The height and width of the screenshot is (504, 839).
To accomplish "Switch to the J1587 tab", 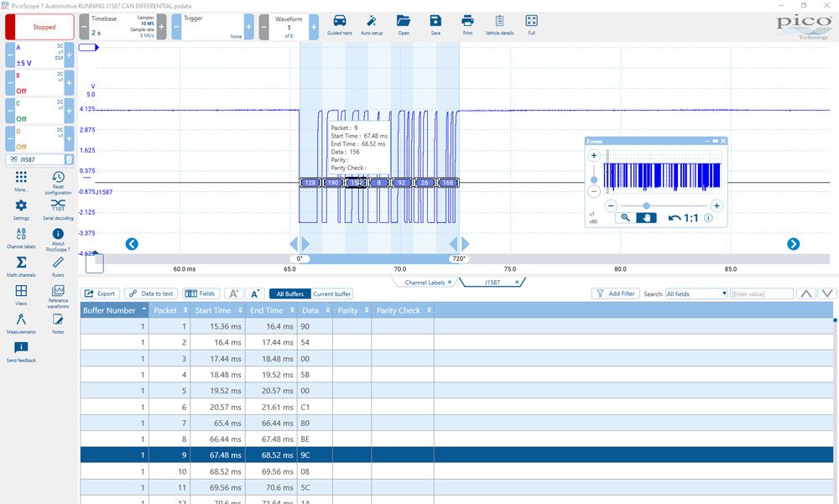I will pos(492,283).
